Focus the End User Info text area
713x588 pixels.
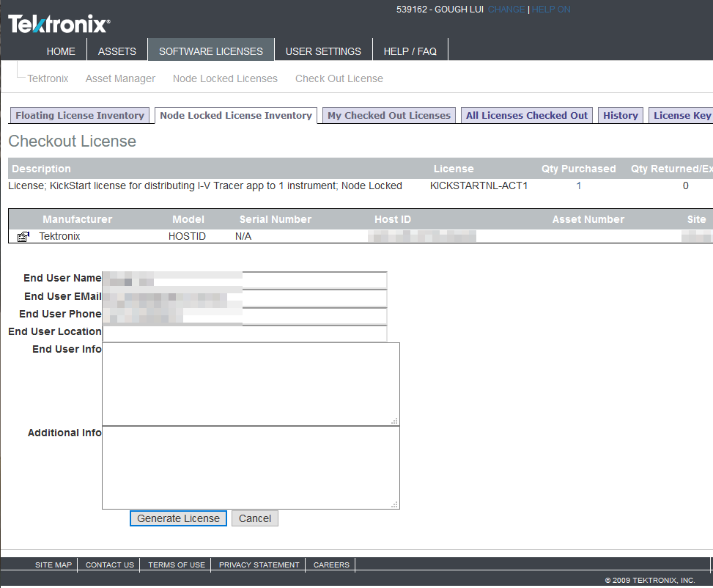[x=251, y=383]
